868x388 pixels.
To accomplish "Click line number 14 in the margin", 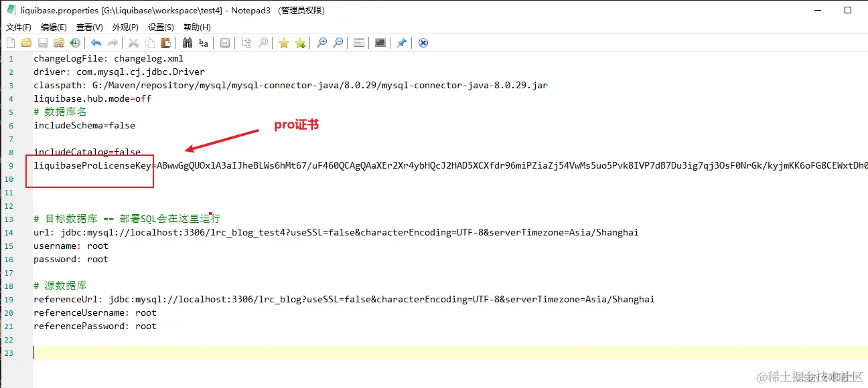I will coord(9,233).
